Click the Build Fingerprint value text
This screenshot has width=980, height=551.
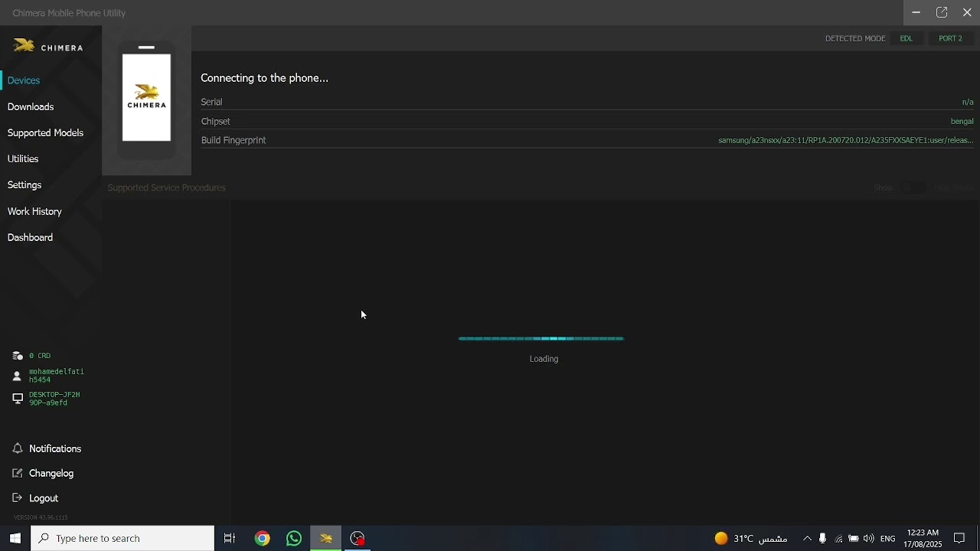tap(846, 141)
